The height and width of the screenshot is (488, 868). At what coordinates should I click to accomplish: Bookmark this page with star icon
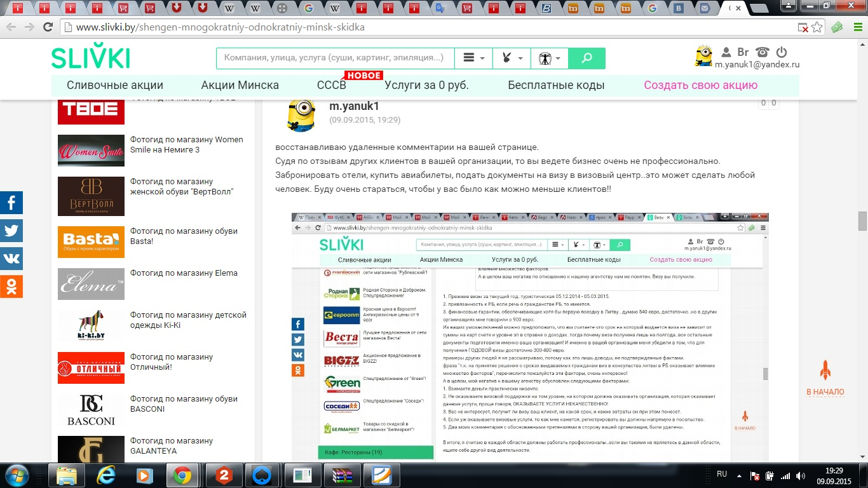tap(817, 27)
